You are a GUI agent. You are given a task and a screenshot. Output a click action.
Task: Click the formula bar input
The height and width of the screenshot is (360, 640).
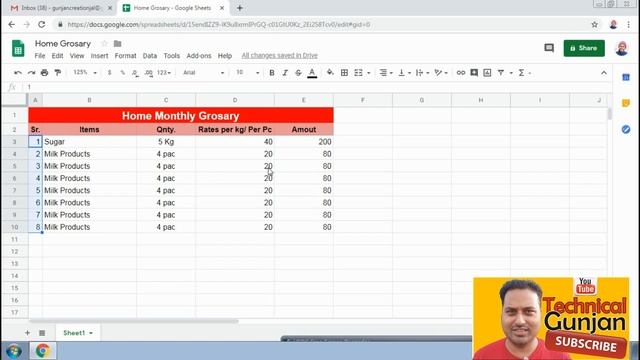tap(318, 87)
